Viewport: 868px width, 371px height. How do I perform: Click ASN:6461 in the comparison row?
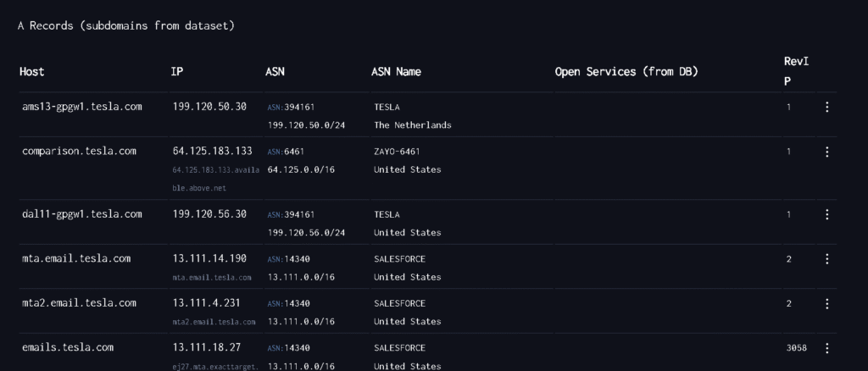click(286, 152)
